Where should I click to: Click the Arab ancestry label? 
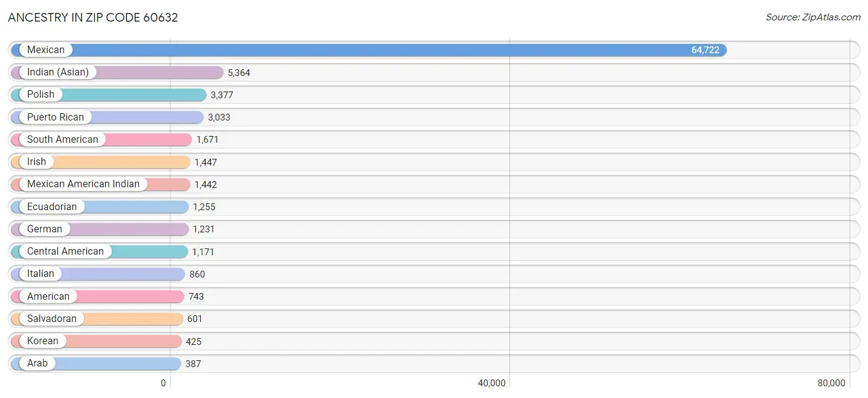[37, 363]
